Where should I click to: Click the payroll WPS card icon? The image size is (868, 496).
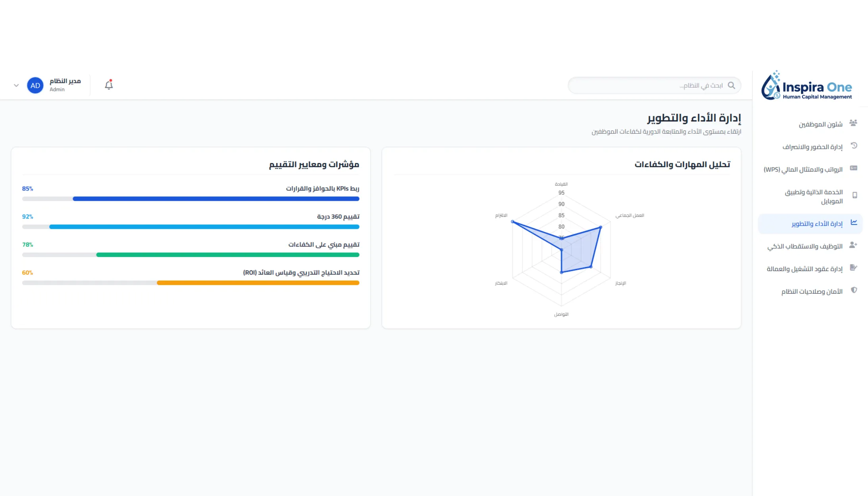tap(854, 168)
